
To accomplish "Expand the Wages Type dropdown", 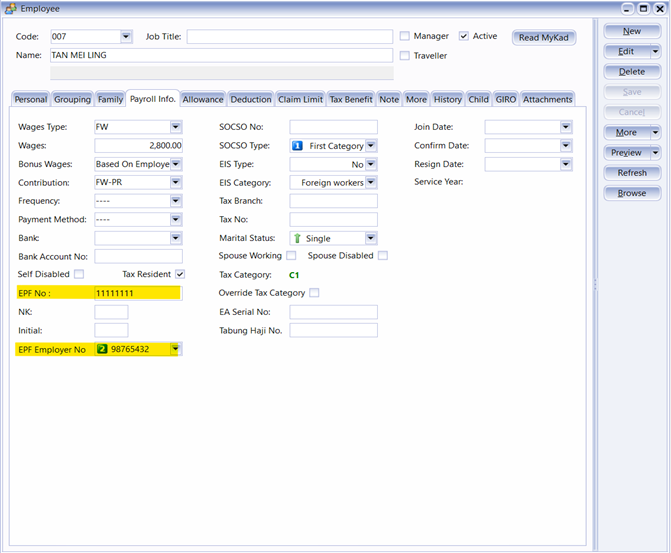I will pos(175,127).
